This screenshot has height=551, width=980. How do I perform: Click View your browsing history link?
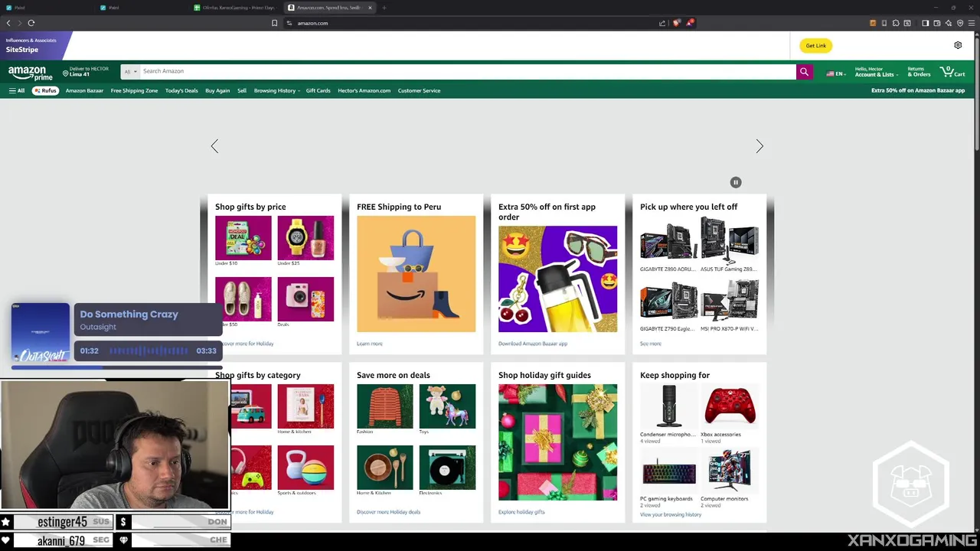pos(670,514)
